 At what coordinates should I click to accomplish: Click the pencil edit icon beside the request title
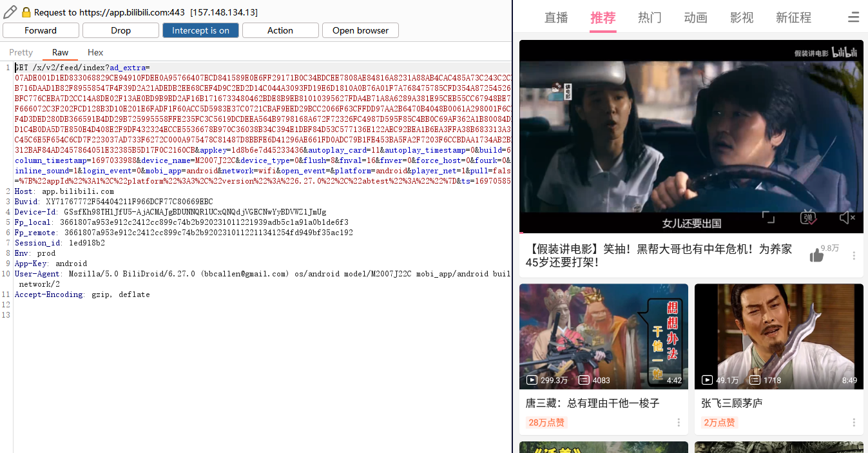click(10, 12)
